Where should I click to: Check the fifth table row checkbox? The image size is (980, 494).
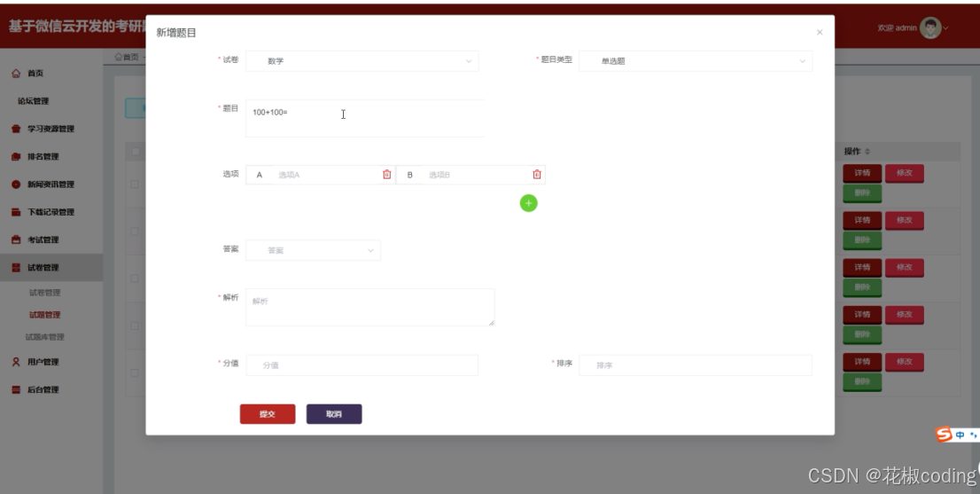tap(135, 372)
